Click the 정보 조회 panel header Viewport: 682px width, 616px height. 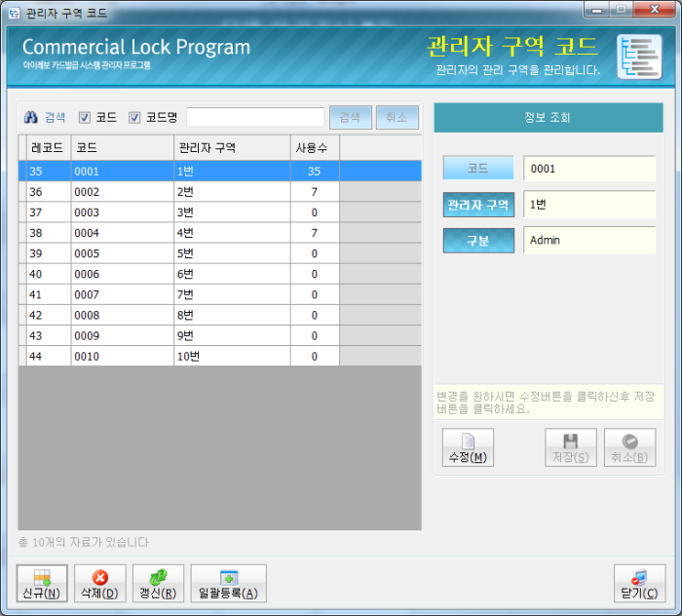pyautogui.click(x=549, y=118)
